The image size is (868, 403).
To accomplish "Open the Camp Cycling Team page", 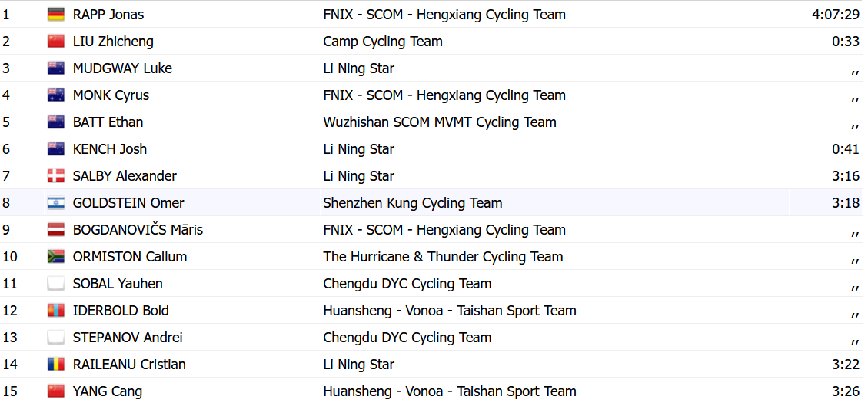I will coord(383,42).
